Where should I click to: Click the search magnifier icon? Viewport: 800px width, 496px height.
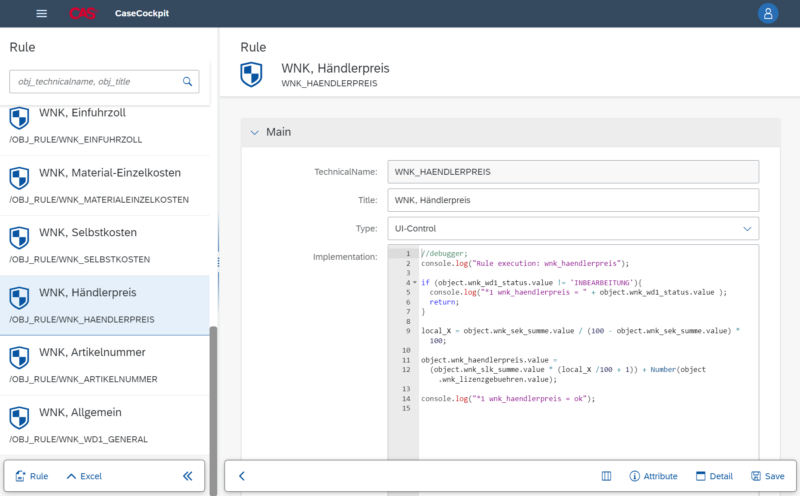point(187,82)
